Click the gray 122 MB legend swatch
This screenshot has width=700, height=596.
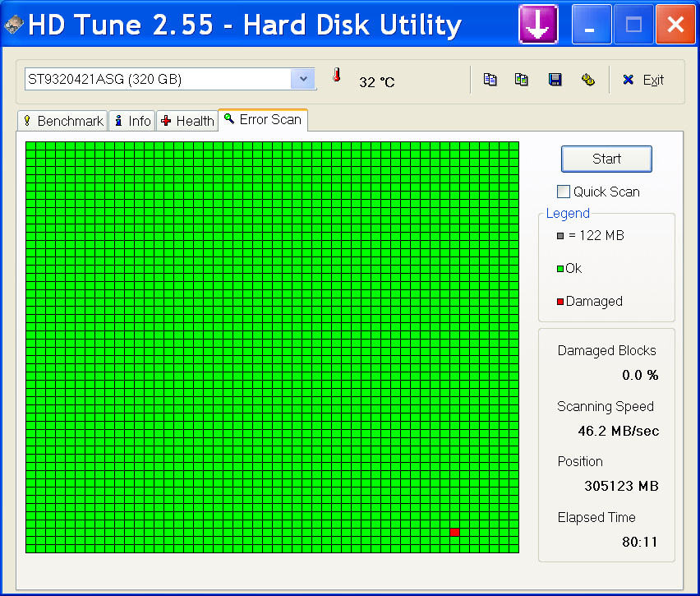(x=560, y=236)
